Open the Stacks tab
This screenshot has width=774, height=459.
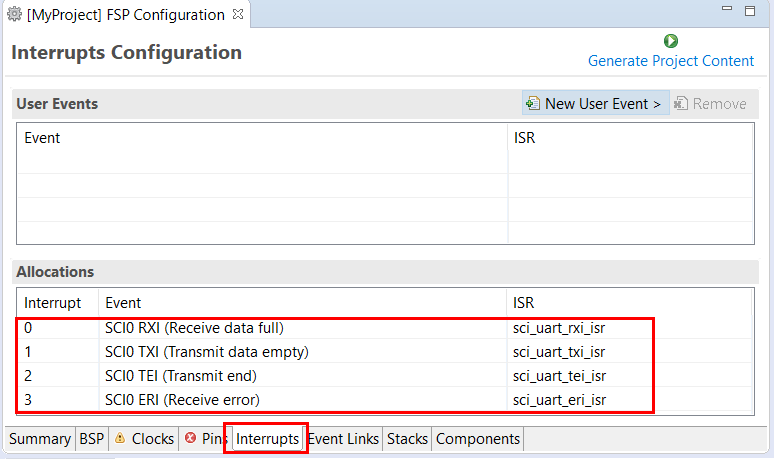point(407,439)
